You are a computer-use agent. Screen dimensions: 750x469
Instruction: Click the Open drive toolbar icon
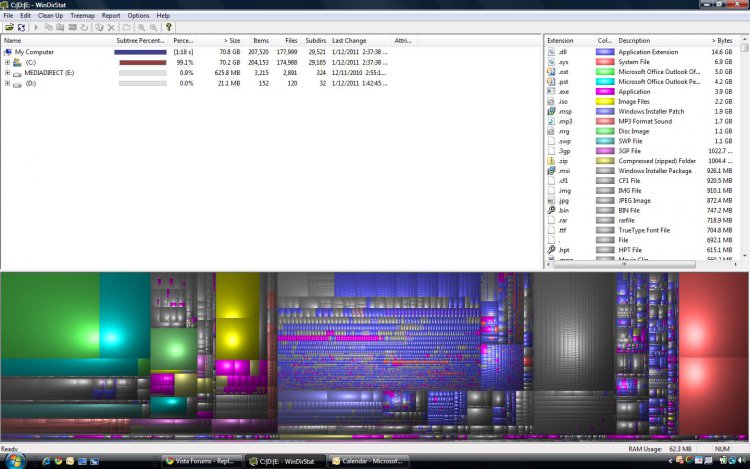pyautogui.click(x=9, y=28)
